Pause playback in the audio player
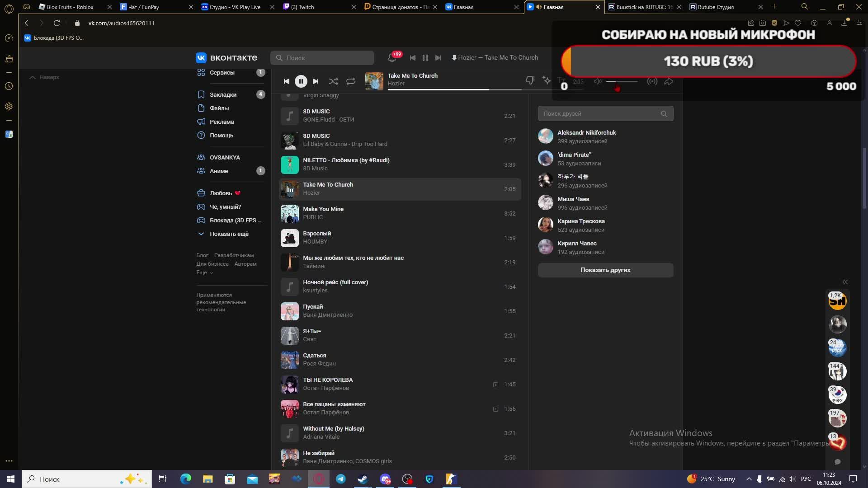The height and width of the screenshot is (488, 868). 301,81
